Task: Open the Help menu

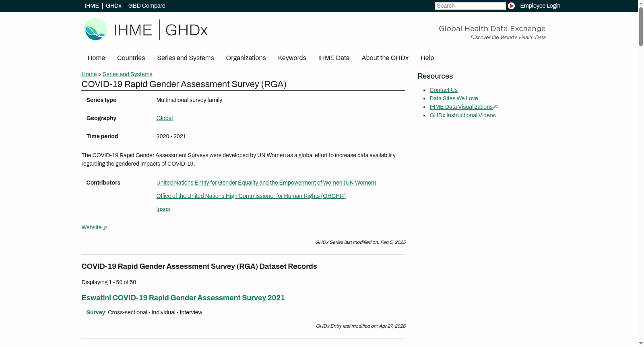Action: 427,58
